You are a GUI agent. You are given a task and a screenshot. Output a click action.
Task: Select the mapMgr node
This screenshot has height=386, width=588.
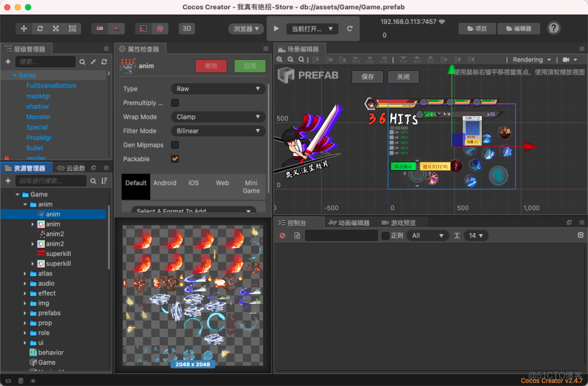pos(38,96)
